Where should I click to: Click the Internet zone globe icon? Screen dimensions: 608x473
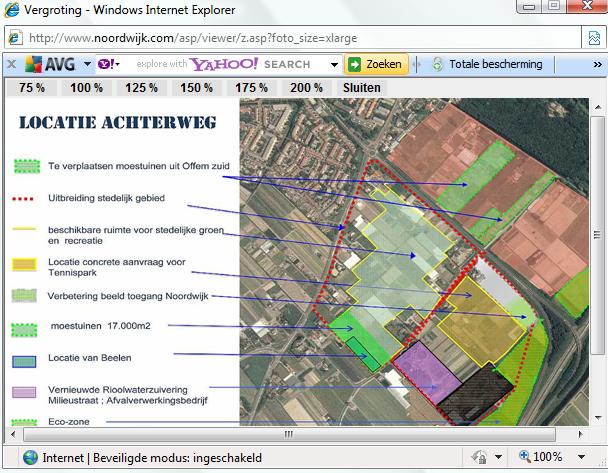click(x=28, y=457)
